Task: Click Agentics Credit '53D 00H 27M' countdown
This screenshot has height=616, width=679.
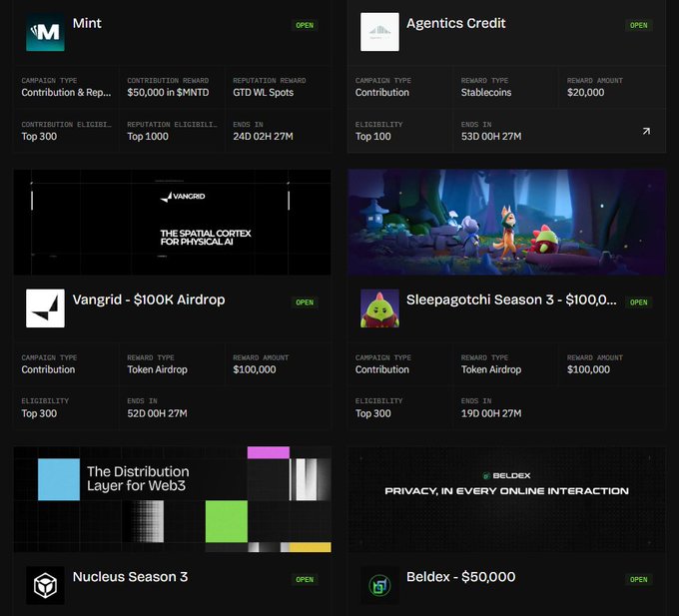Action: 491,137
